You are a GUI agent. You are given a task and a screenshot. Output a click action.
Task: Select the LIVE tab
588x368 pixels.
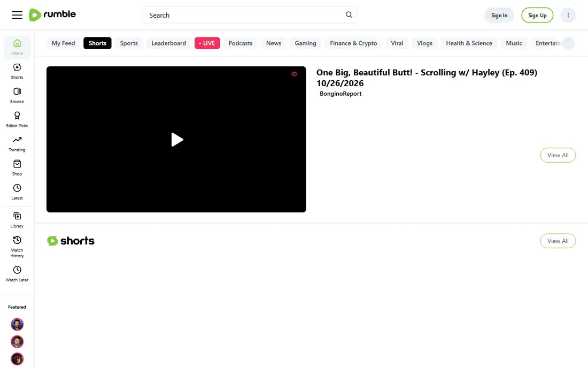coord(207,43)
